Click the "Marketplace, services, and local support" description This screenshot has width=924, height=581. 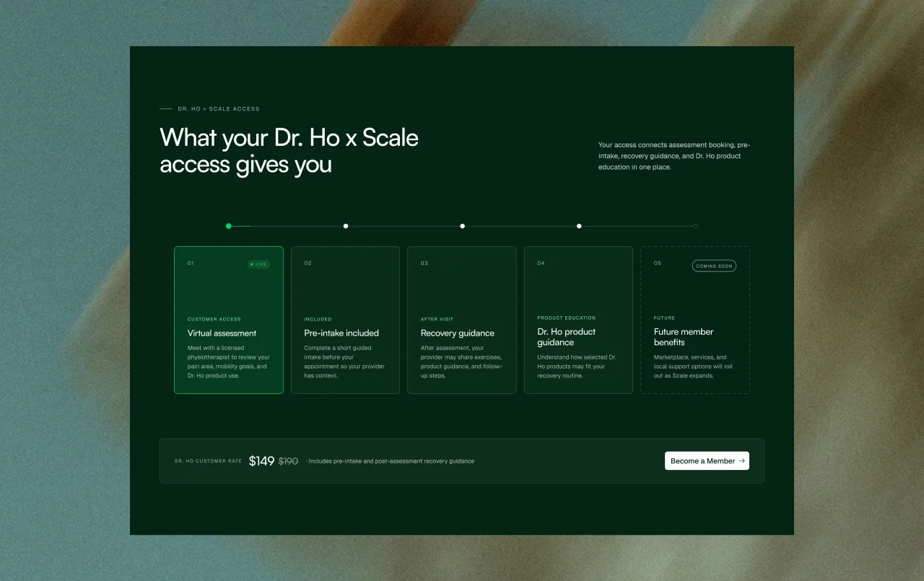coord(694,366)
